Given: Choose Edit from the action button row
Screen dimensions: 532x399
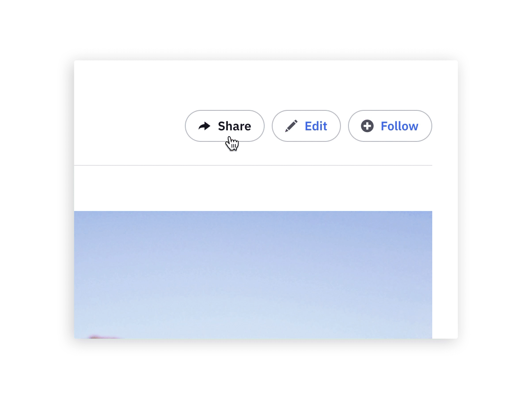Looking at the screenshot, I should point(306,126).
